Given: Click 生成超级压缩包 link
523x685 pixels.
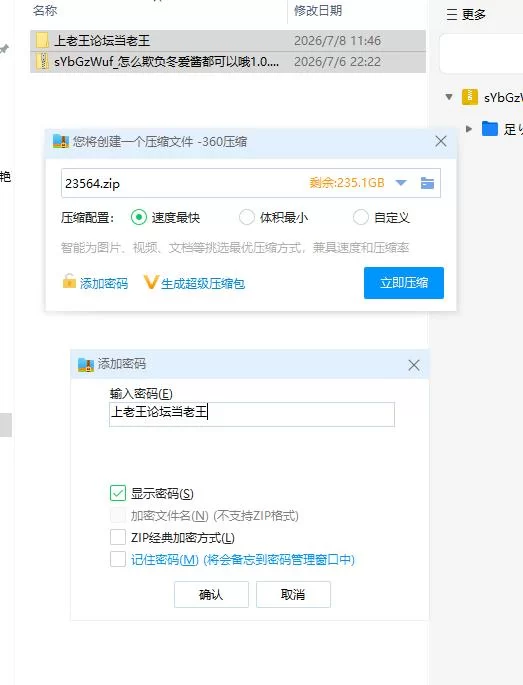Looking at the screenshot, I should pos(203,284).
